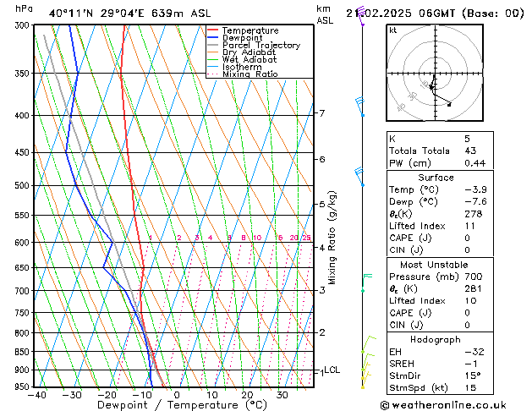
Task: Click the StmDir value 15°
Action: 473,375
